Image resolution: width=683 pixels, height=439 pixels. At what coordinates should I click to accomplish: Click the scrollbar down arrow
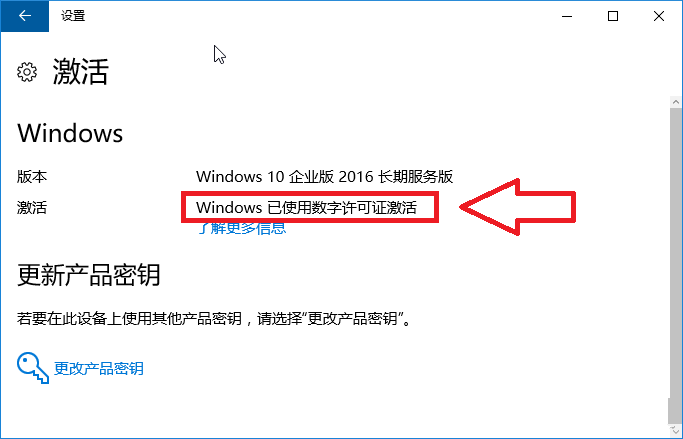[676, 430]
